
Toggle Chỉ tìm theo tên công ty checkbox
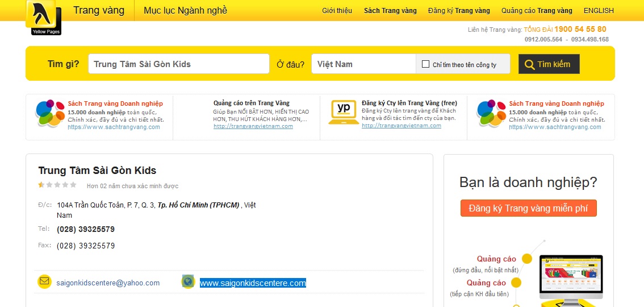click(425, 64)
